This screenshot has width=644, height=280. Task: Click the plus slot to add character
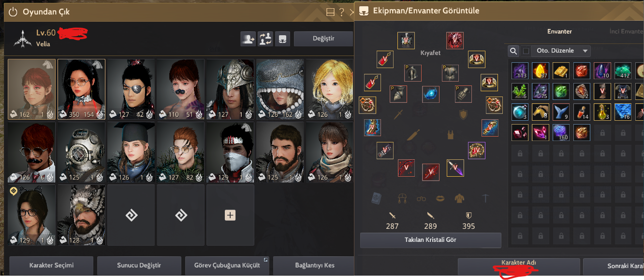230,215
